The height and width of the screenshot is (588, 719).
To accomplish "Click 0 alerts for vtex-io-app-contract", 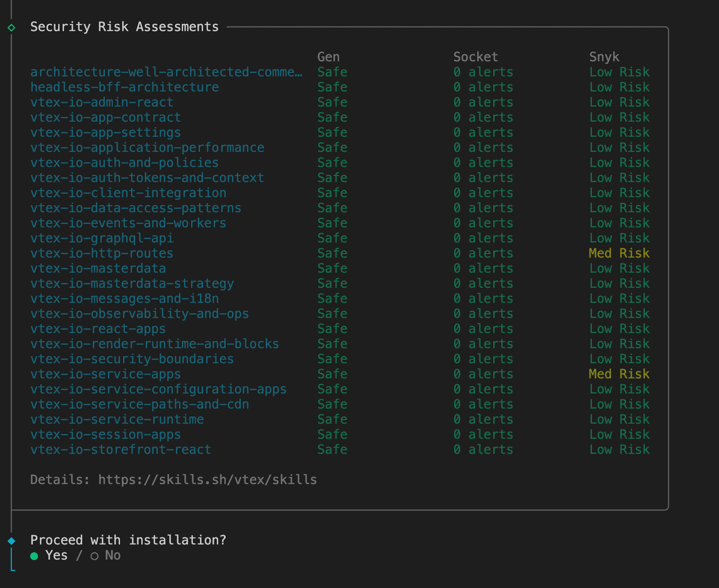I will pyautogui.click(x=483, y=117).
